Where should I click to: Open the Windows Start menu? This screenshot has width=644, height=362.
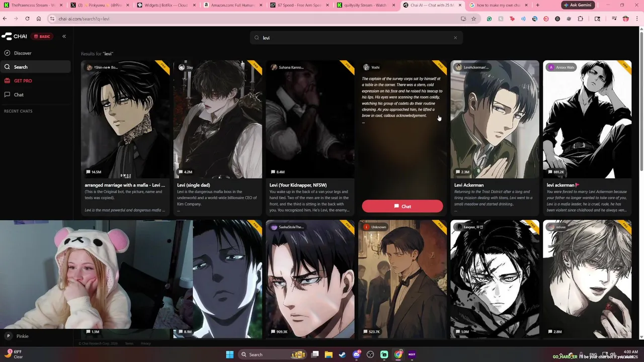point(229,354)
